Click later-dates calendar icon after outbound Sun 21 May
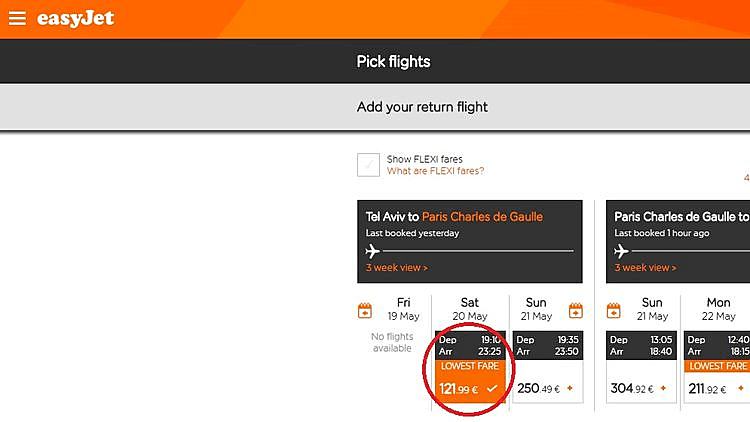The width and height of the screenshot is (750, 422). coord(576,310)
